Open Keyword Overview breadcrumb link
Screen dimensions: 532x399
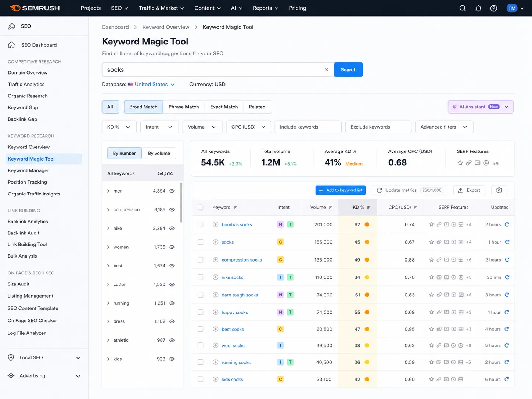click(166, 27)
